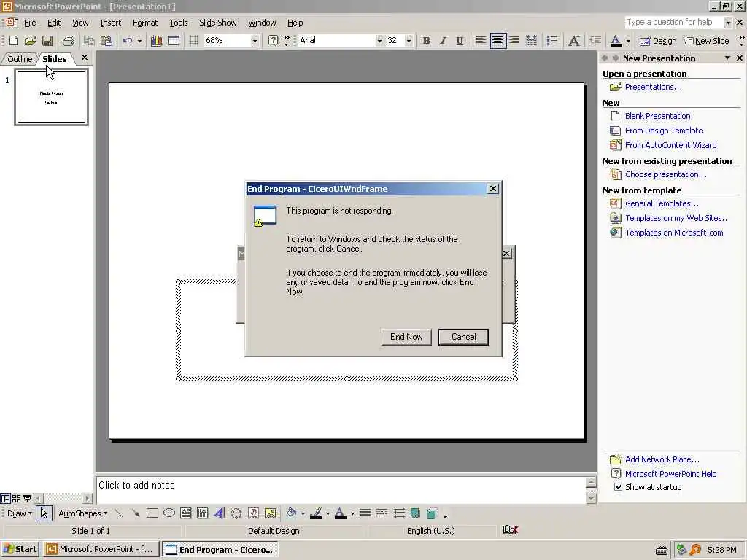Insert WordArt from the drawing toolbar
The image size is (747, 560).
point(220,513)
